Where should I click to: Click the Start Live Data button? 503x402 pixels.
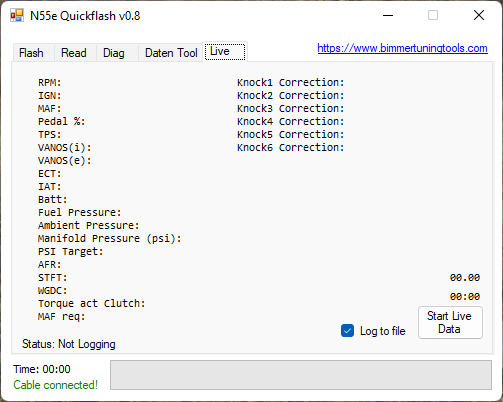pos(450,322)
